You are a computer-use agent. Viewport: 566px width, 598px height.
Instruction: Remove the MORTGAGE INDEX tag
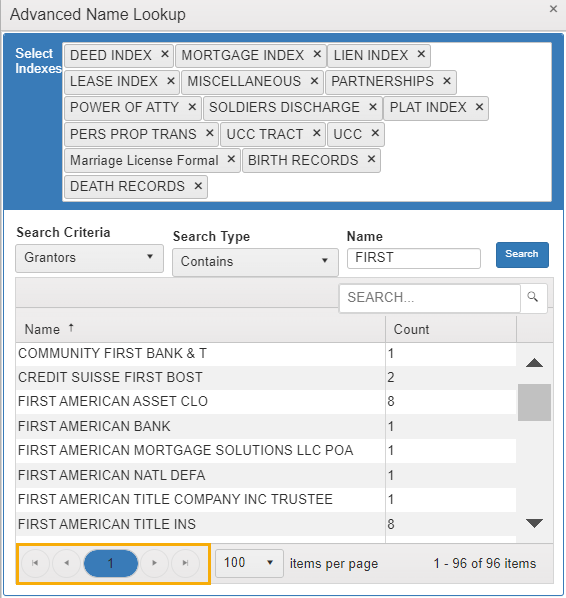coord(317,55)
